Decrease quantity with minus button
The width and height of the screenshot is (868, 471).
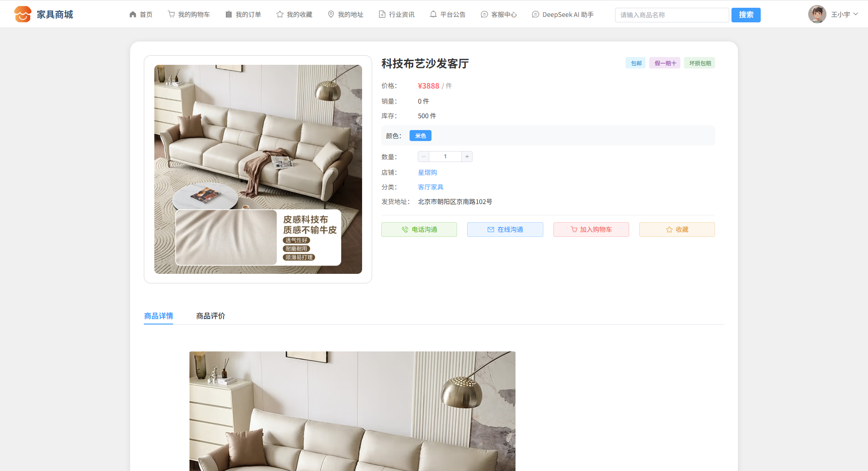pos(423,157)
